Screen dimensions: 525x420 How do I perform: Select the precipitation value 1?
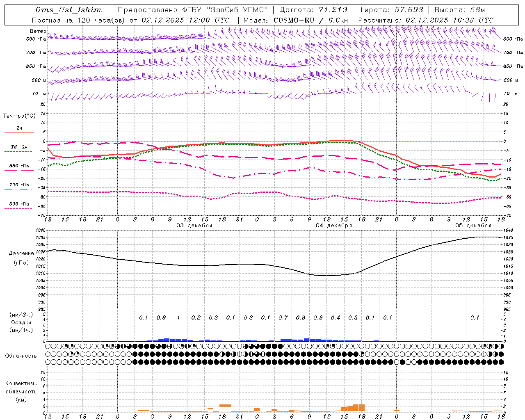(178, 318)
